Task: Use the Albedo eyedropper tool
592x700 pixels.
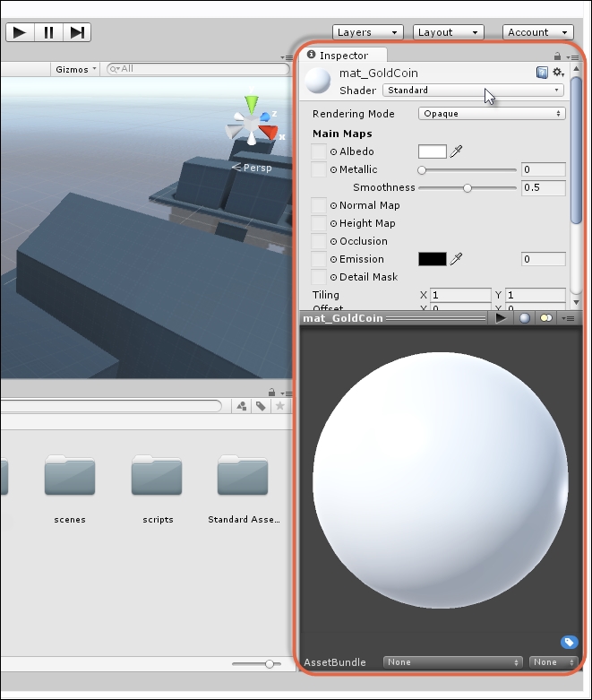Action: click(x=456, y=151)
